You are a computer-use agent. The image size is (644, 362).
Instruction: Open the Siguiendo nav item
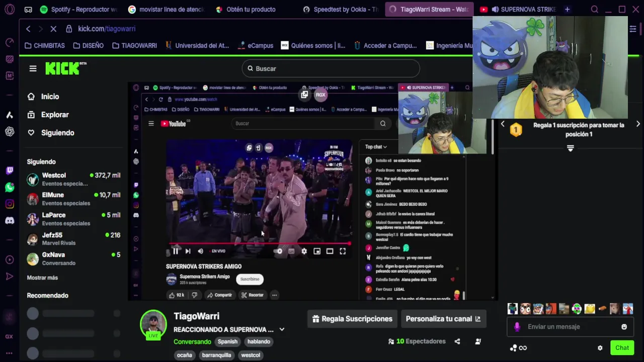50,133
